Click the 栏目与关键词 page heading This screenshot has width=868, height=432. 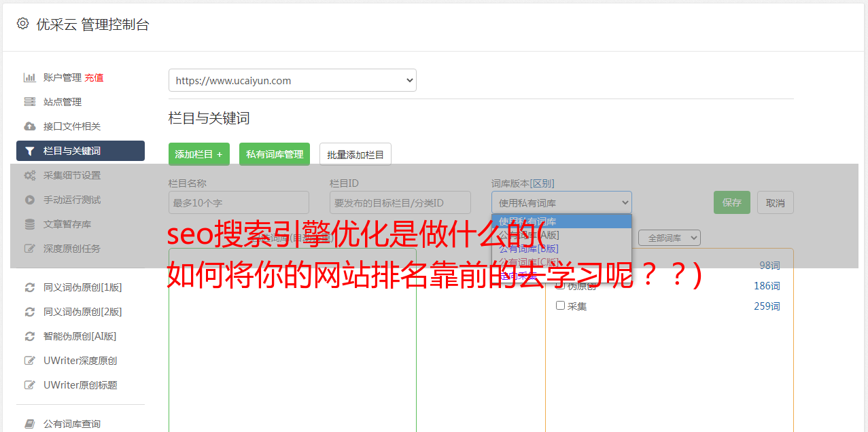coord(209,118)
